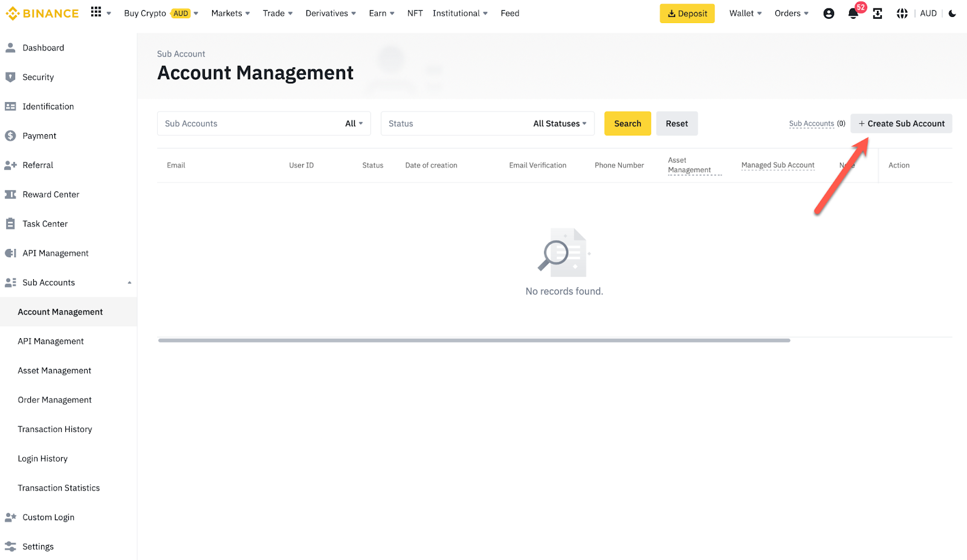The width and height of the screenshot is (967, 560).
Task: Expand the Institutional menu
Action: (x=460, y=13)
